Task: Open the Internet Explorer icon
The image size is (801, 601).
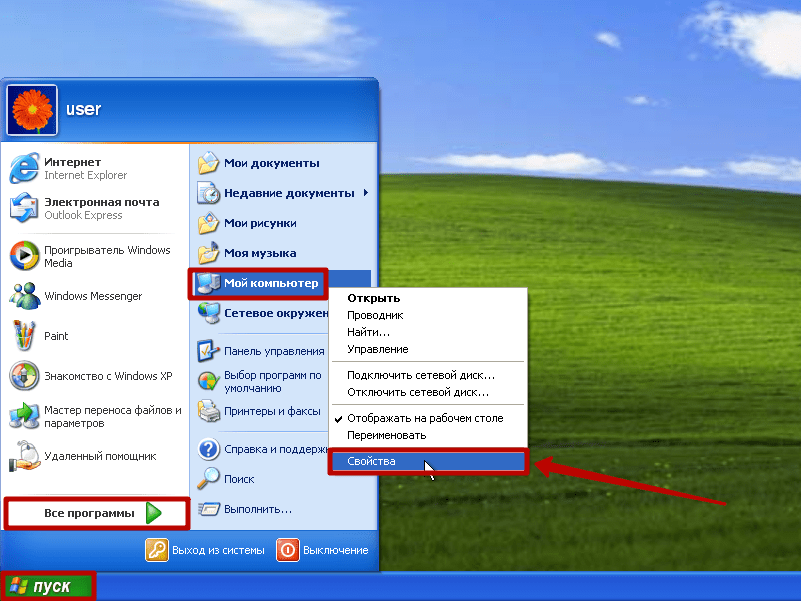Action: [24, 168]
